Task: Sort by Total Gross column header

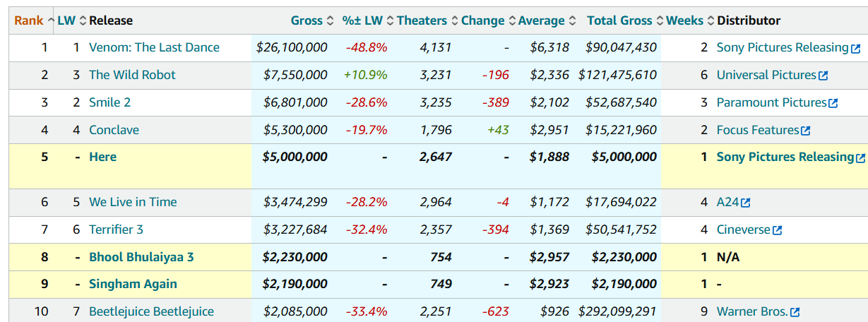Action: (x=619, y=20)
